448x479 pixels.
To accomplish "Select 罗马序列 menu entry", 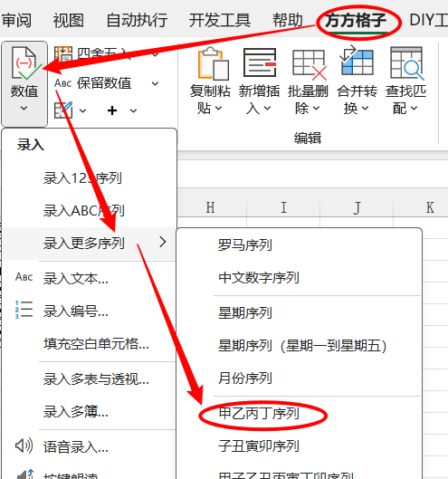I will coord(245,245).
